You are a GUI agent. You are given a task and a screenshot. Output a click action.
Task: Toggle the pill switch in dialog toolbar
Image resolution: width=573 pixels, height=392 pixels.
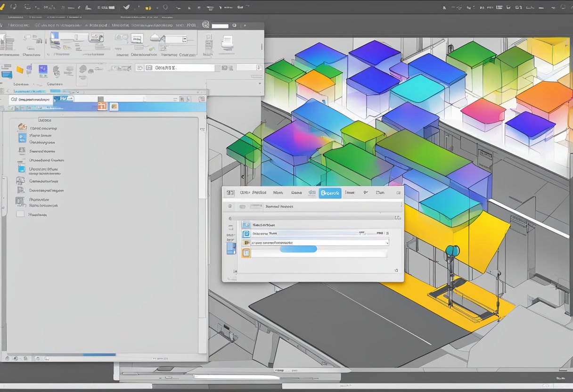coord(242,206)
